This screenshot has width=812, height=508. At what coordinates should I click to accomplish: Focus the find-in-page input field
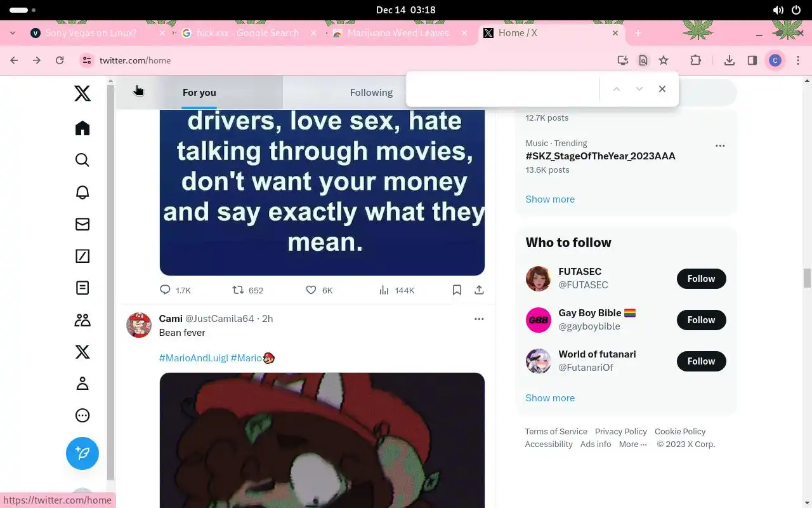coord(504,89)
